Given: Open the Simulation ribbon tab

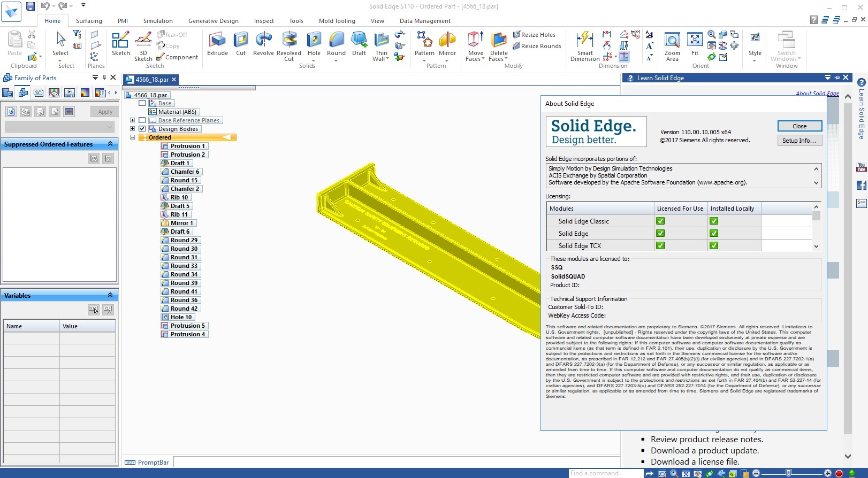Looking at the screenshot, I should click(x=158, y=21).
